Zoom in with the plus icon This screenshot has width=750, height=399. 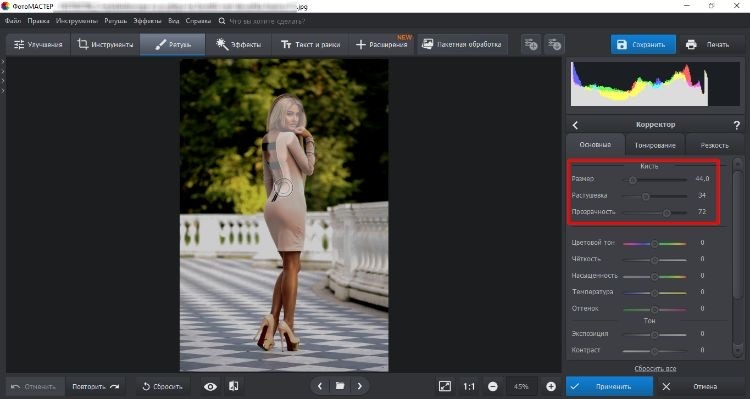pyautogui.click(x=551, y=387)
